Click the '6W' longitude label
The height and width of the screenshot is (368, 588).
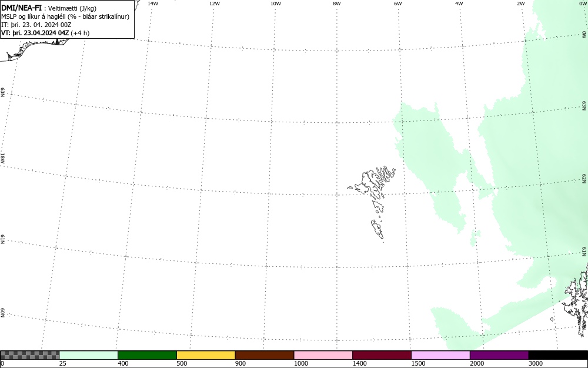coord(398,4)
